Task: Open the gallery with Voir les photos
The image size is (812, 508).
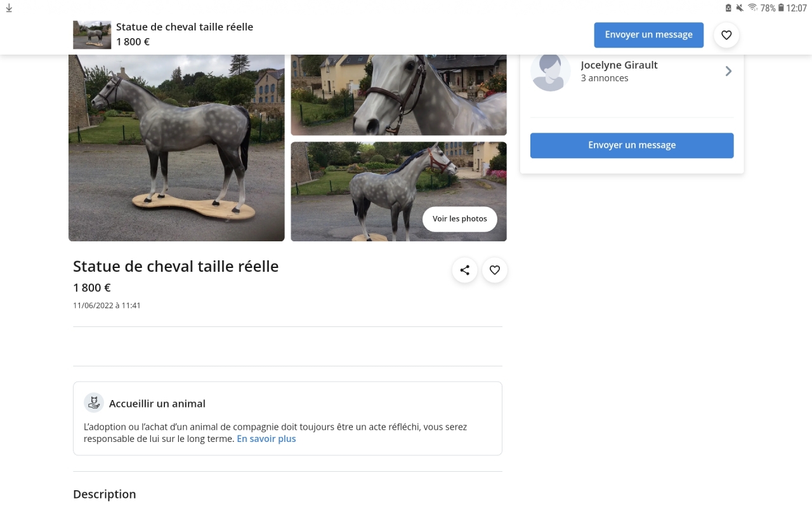Action: (460, 219)
